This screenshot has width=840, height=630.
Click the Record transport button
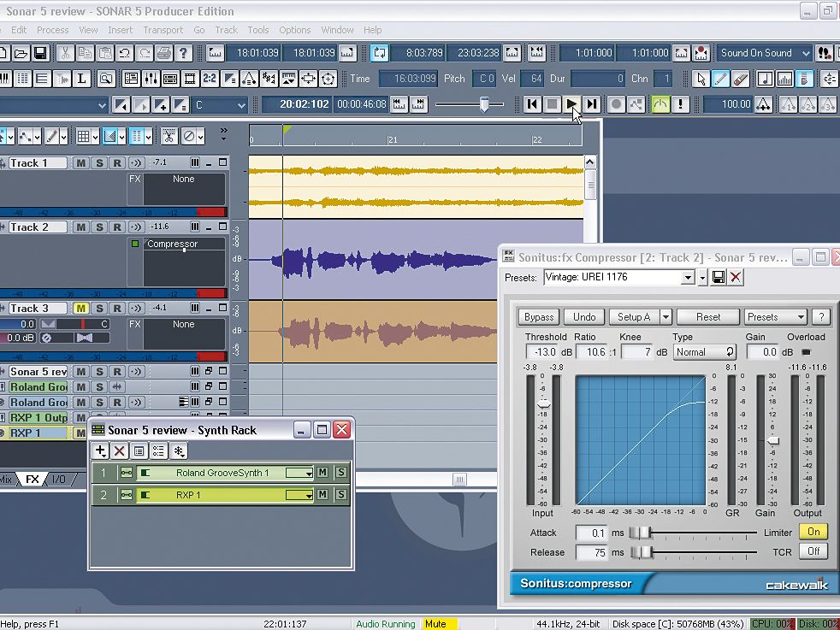tap(616, 103)
